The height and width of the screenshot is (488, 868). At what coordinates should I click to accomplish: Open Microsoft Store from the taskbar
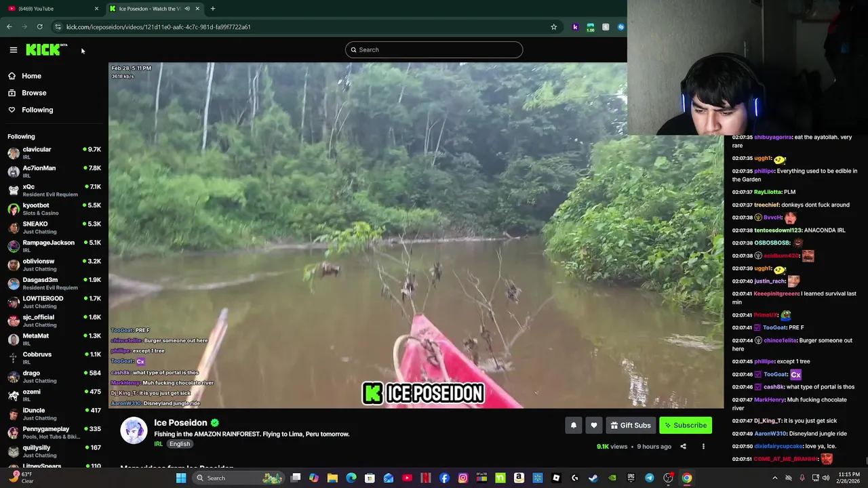pyautogui.click(x=370, y=478)
